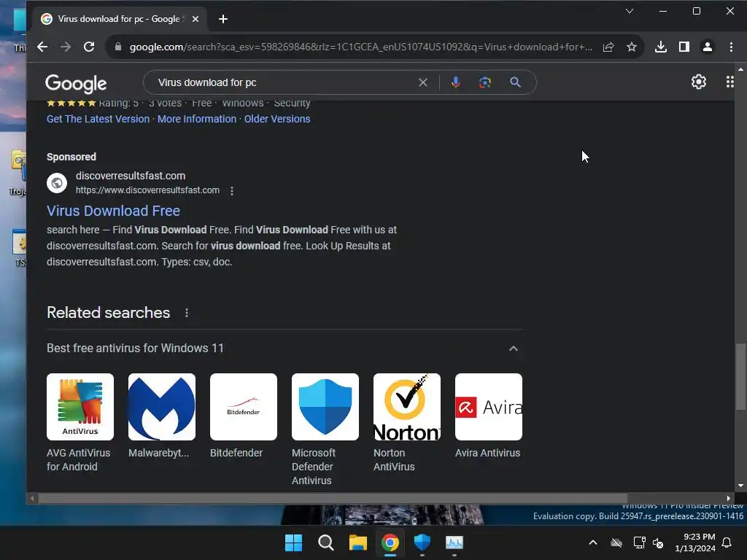747x560 pixels.
Task: Select Avira Antivirus card
Action: [x=489, y=416]
